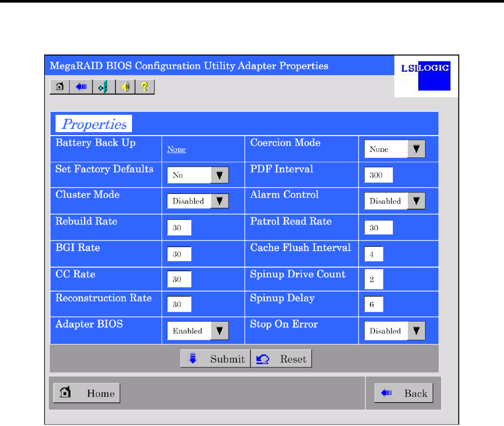
Task: Open the Set Factory Defaults dropdown
Action: click(197, 175)
